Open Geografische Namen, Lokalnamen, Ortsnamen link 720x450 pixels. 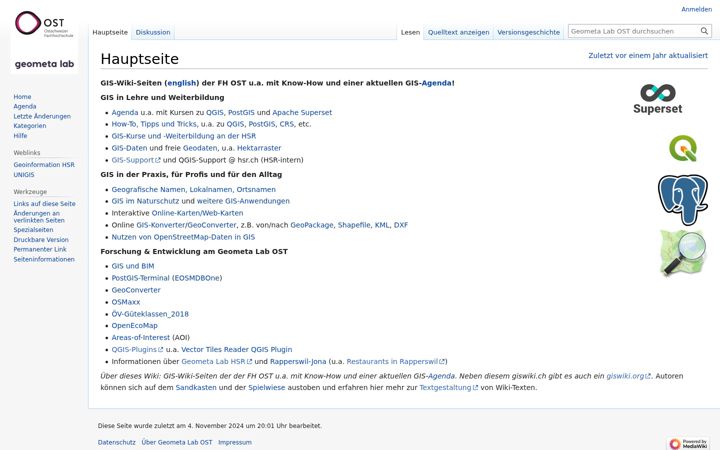193,189
